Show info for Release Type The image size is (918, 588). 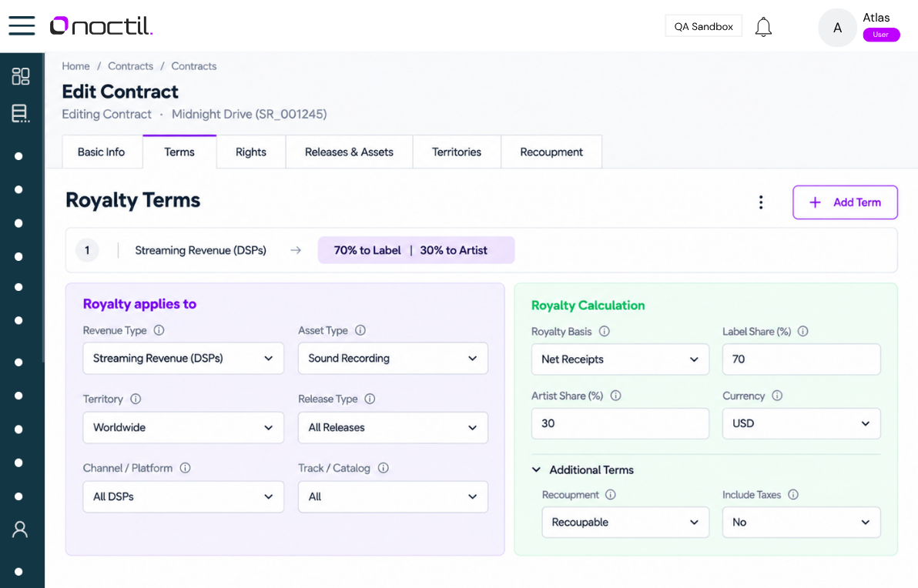coord(370,399)
